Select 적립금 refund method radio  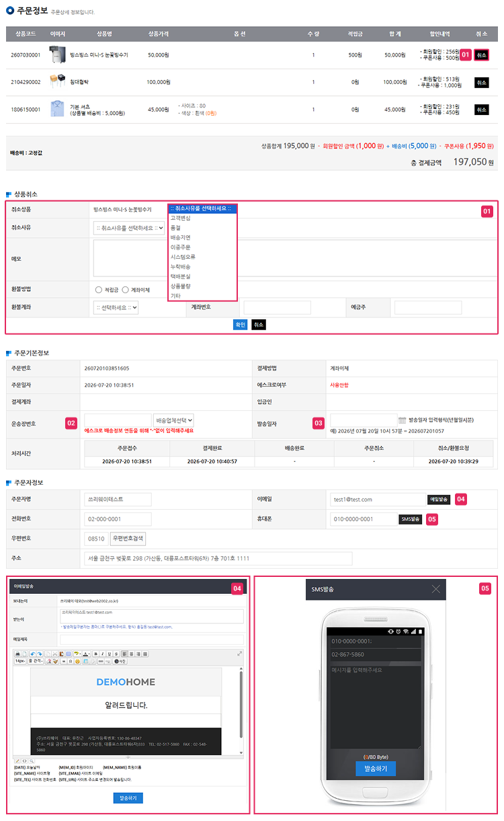(x=99, y=290)
